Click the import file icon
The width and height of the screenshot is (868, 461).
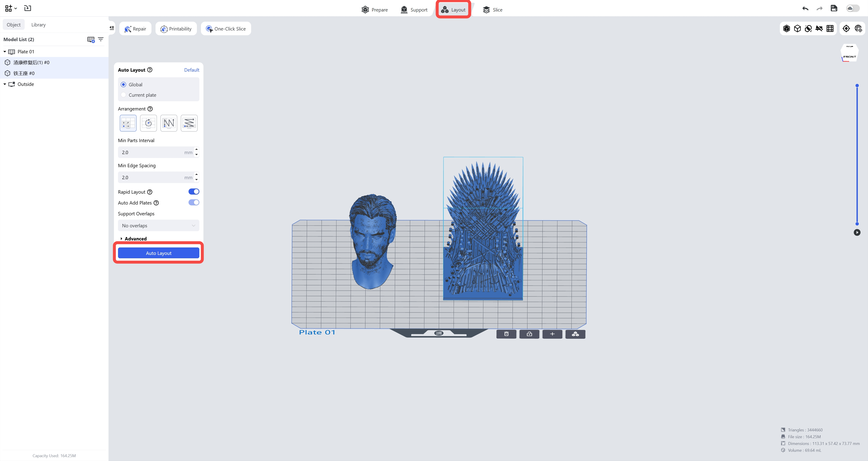[x=28, y=8]
